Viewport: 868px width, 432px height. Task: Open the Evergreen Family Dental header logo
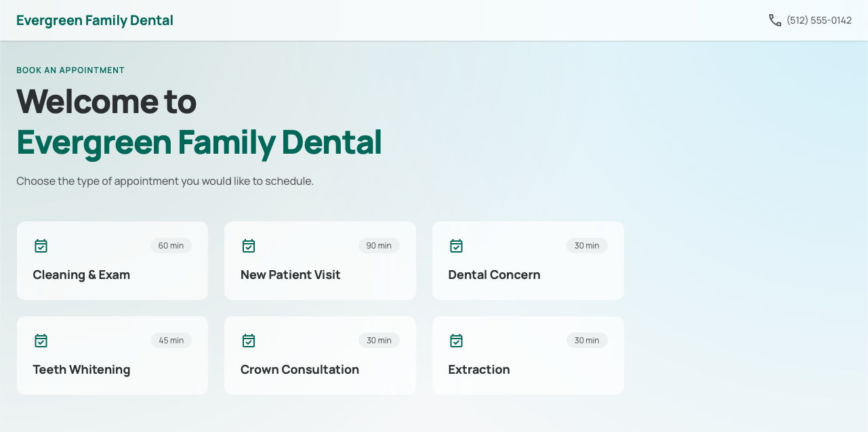pos(95,20)
